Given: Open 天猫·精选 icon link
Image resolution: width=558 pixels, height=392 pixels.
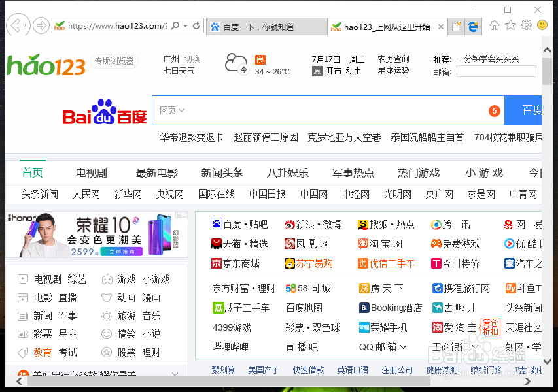Looking at the screenshot, I should [x=217, y=244].
